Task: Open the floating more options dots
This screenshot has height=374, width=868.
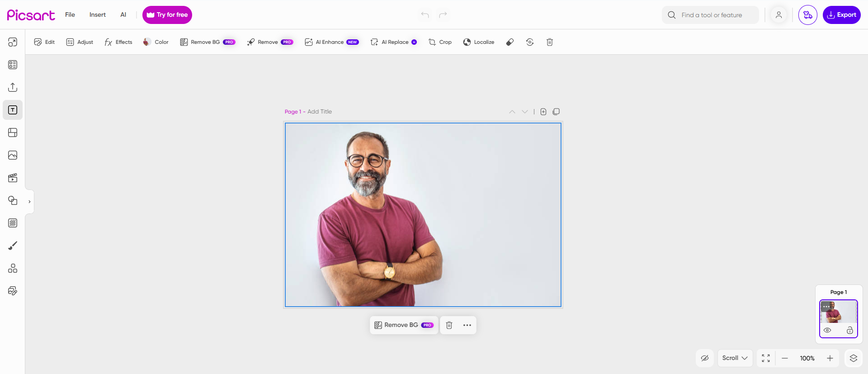Action: pyautogui.click(x=467, y=325)
